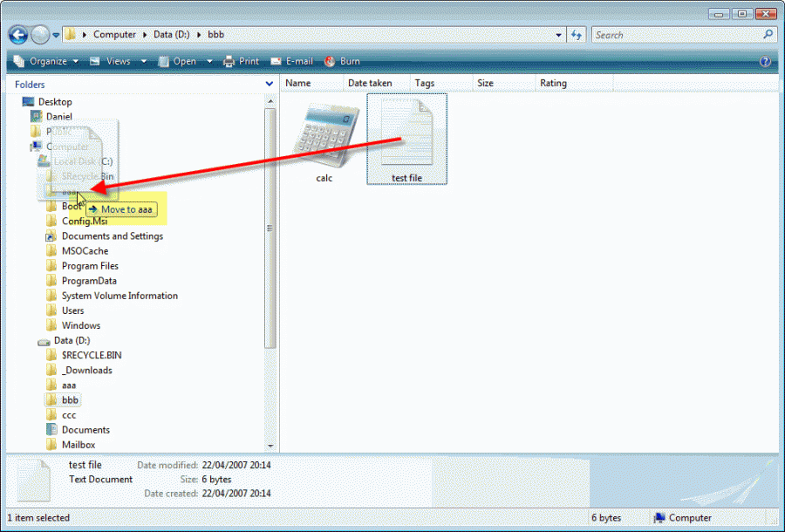Expand the Open dropdown arrow

[209, 61]
